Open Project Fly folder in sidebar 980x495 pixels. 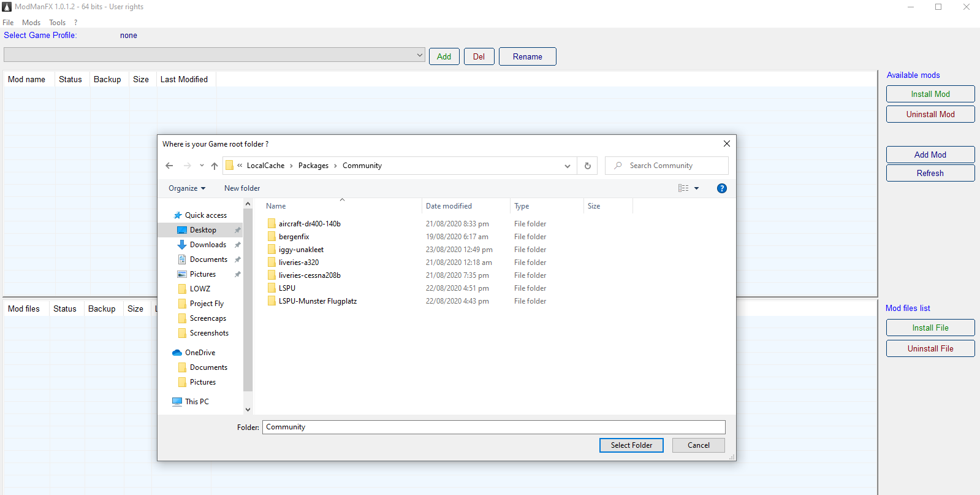point(207,304)
